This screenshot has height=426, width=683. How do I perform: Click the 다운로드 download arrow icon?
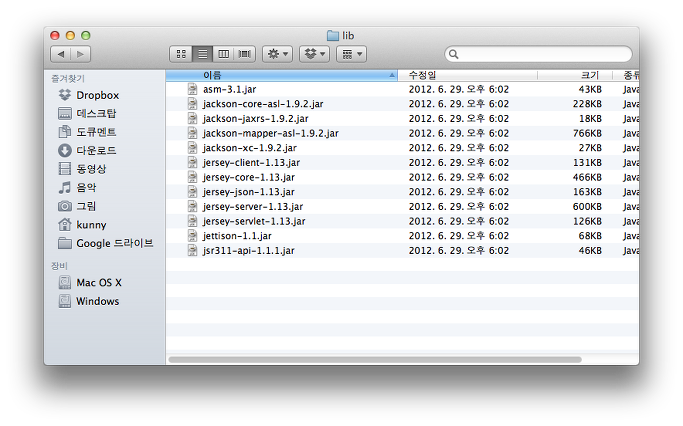[x=64, y=151]
